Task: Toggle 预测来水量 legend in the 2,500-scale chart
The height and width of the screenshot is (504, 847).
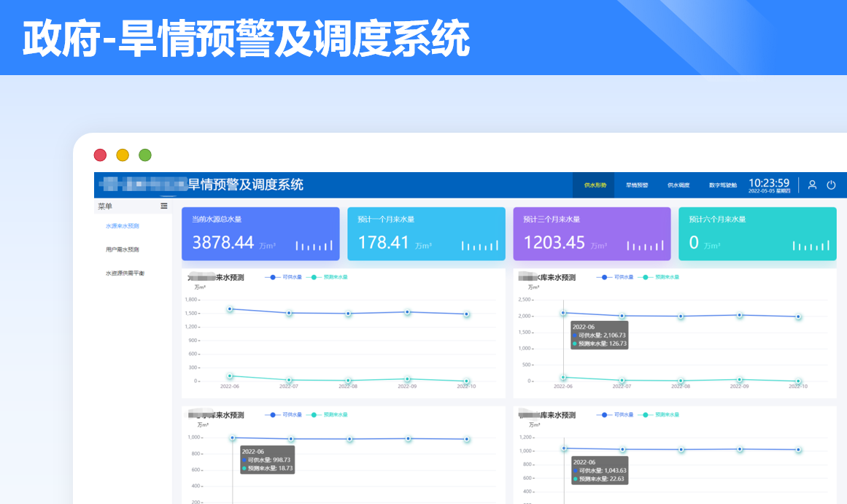Action: click(x=659, y=277)
